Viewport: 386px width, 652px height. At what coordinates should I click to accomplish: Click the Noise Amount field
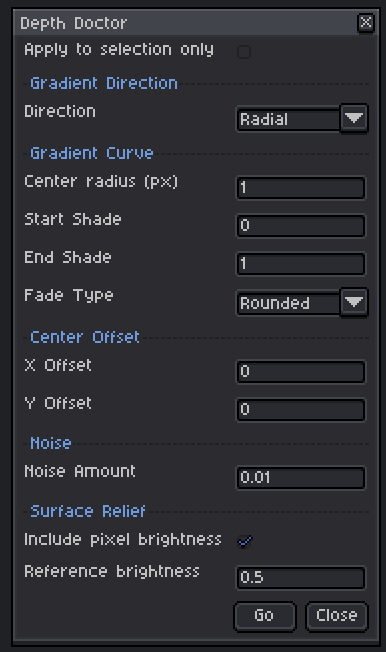click(x=301, y=477)
